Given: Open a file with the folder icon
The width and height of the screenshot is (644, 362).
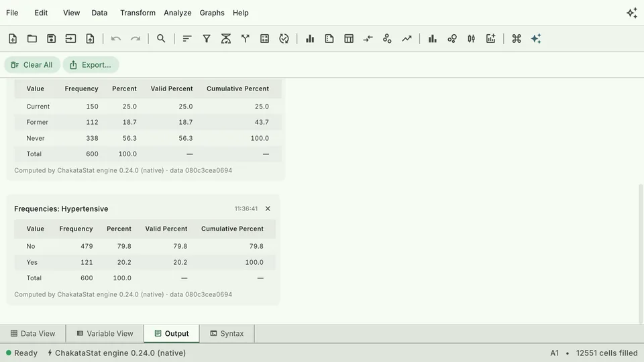Looking at the screenshot, I should click(x=32, y=39).
